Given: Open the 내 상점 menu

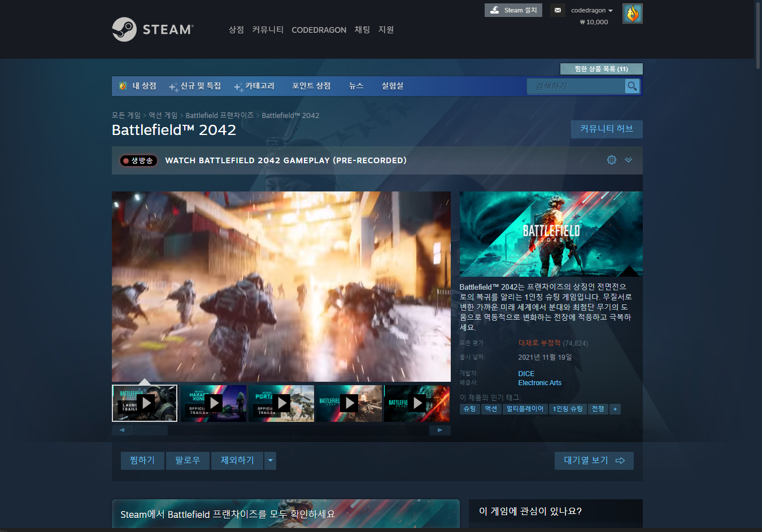Looking at the screenshot, I should coord(138,86).
